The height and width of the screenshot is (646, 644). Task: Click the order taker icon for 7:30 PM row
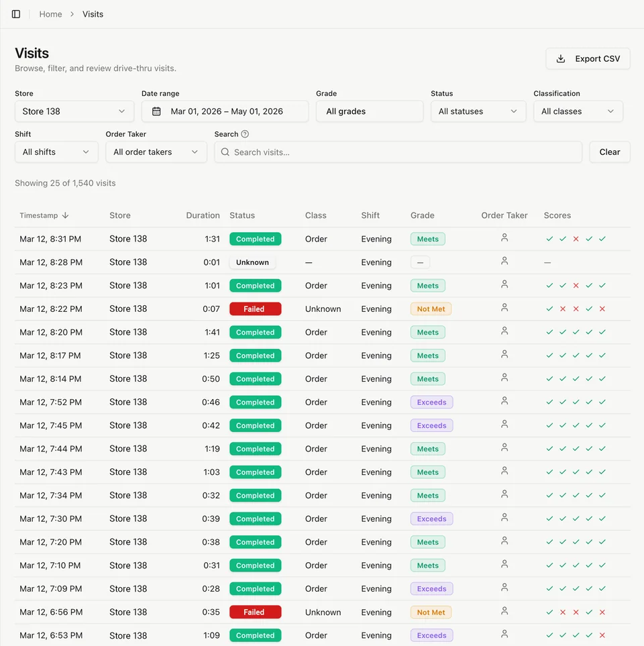504,517
